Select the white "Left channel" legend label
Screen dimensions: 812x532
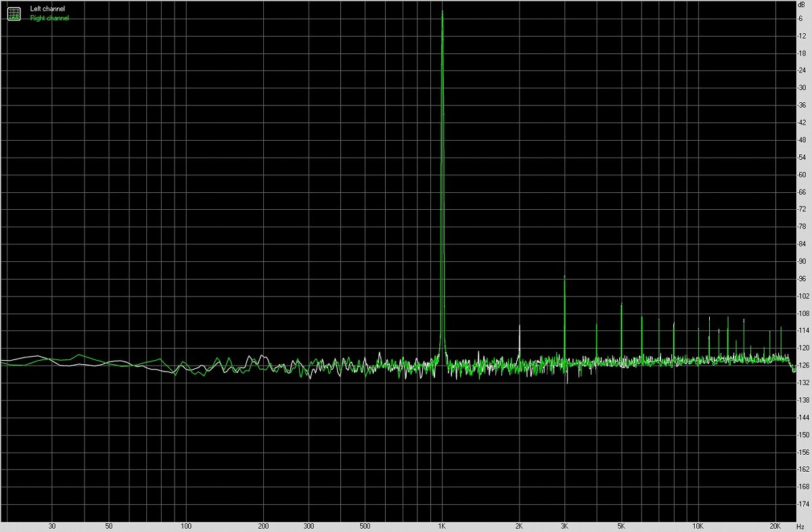coord(47,9)
